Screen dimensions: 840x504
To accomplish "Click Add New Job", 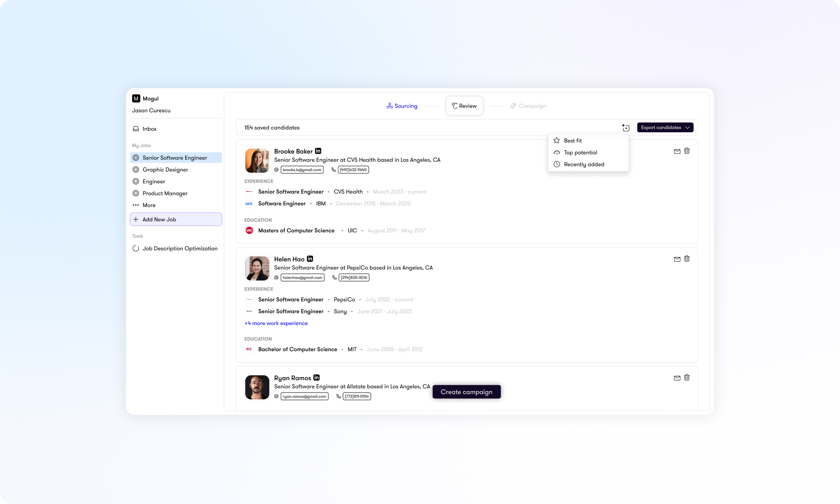I will (x=160, y=219).
